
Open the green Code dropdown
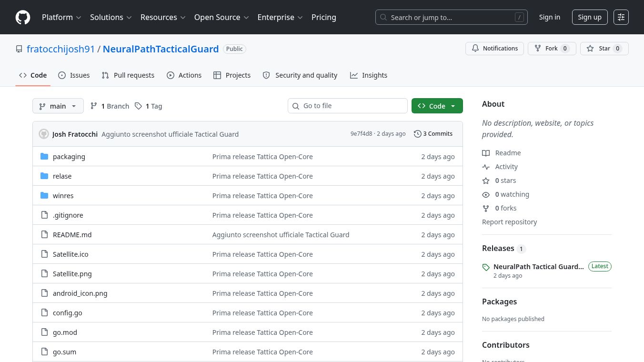pos(437,106)
